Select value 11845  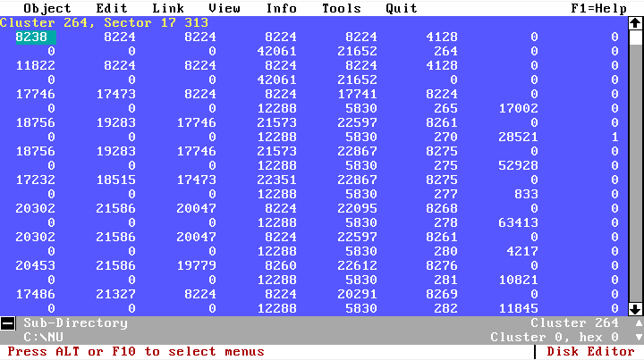[518, 308]
